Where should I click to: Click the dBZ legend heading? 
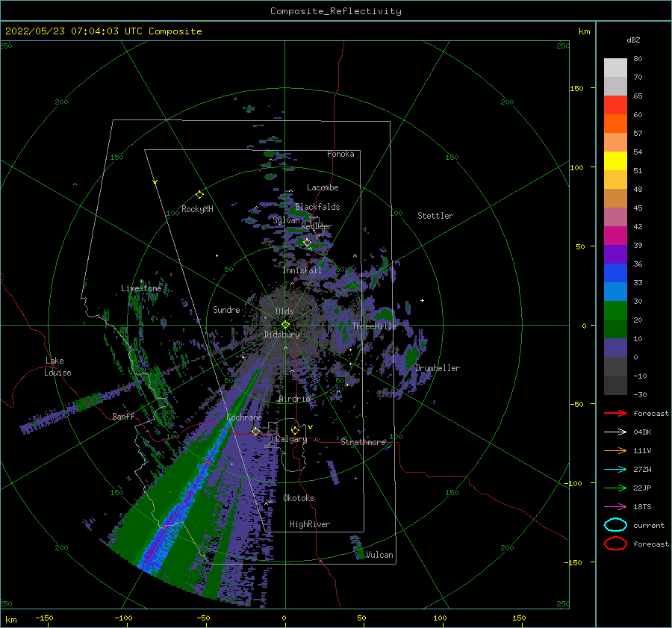point(633,40)
